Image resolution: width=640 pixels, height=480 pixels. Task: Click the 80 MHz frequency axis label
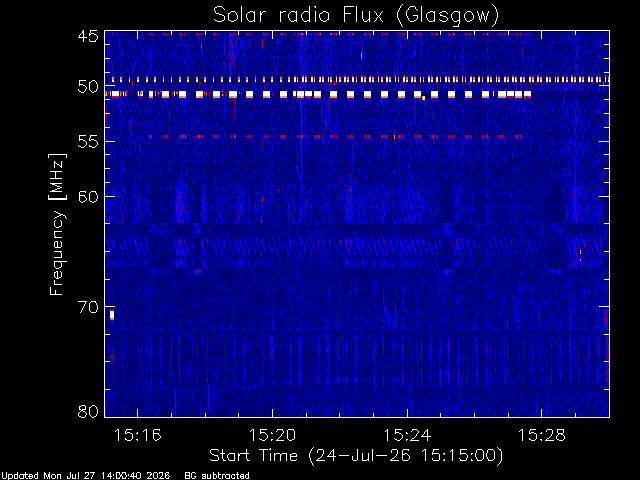click(x=88, y=411)
